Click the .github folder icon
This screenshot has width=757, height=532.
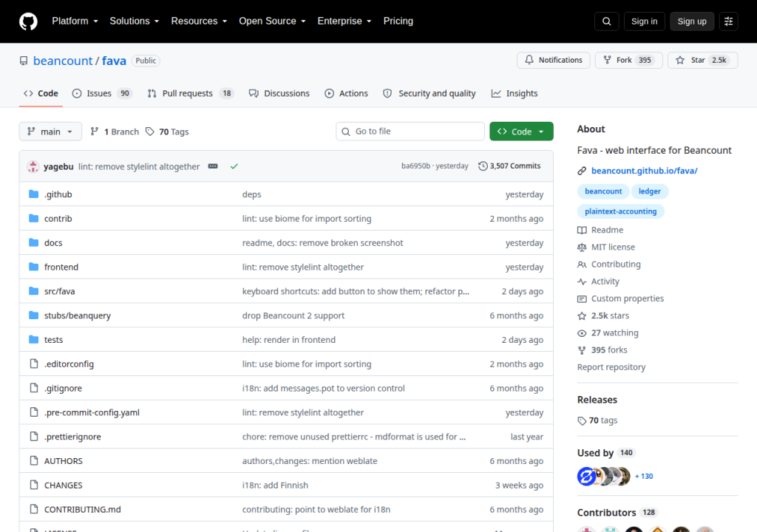[33, 194]
